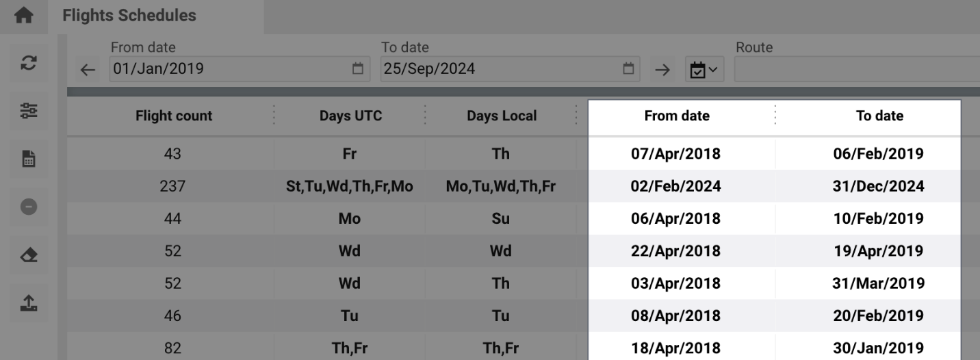Open the From date calendar picker
The width and height of the screenshot is (980, 360).
click(357, 68)
